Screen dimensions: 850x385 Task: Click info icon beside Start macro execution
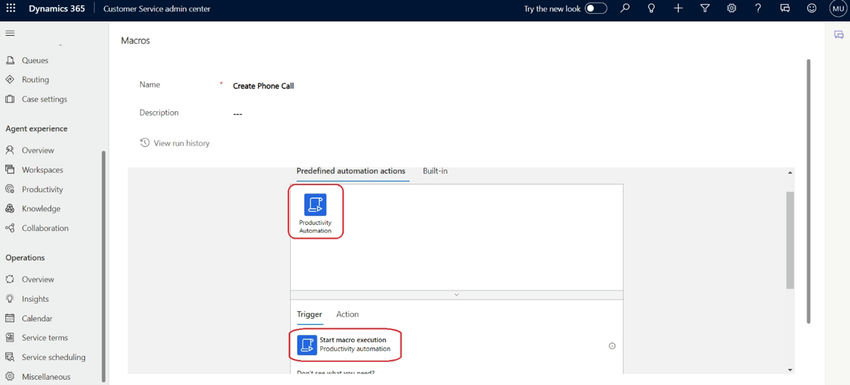point(612,346)
